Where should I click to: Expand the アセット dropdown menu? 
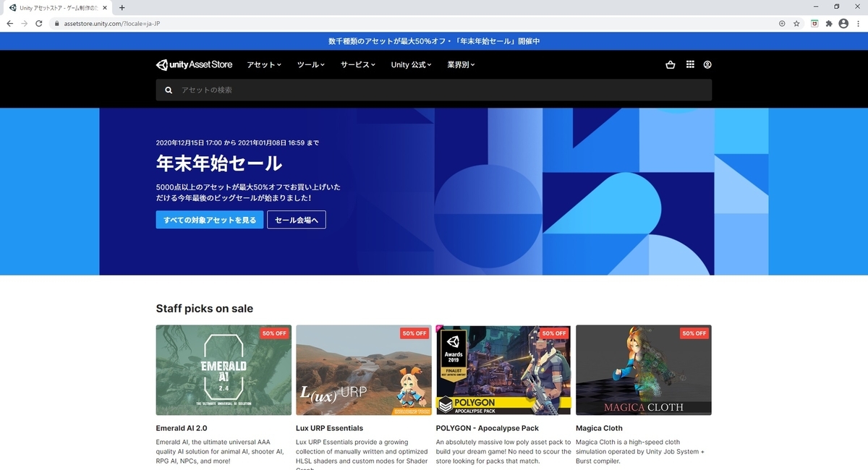(264, 65)
